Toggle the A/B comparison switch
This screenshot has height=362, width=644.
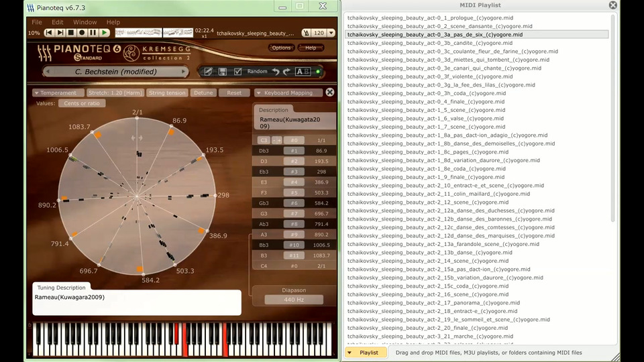303,72
